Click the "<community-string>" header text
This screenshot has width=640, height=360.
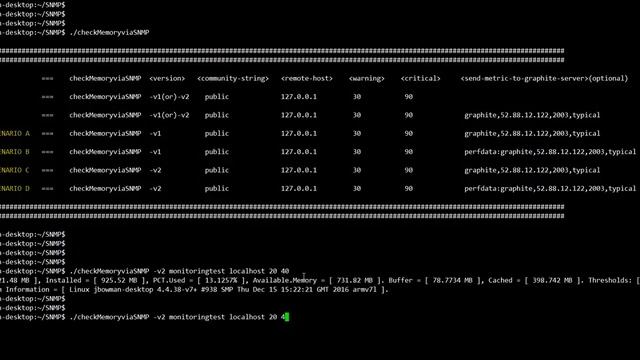233,78
